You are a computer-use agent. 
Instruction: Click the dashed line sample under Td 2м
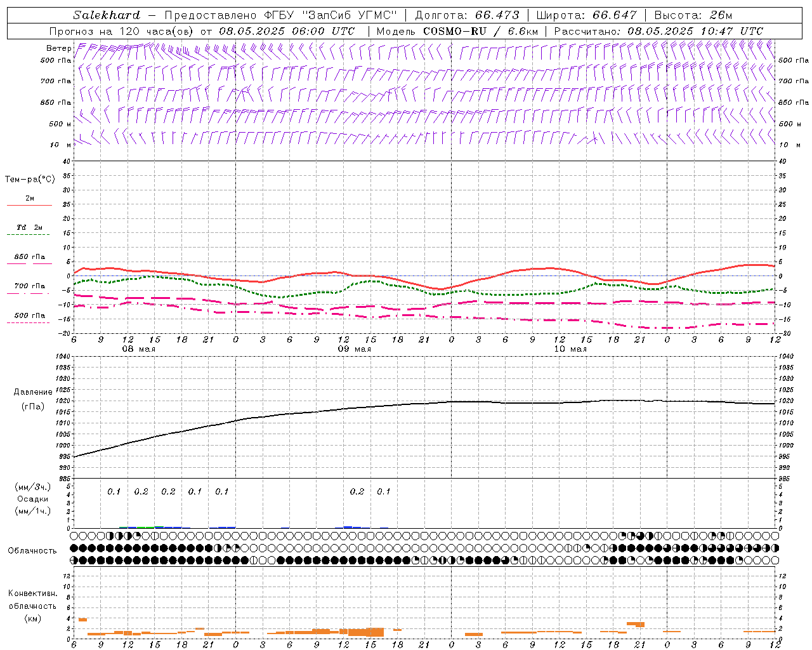pos(28,235)
